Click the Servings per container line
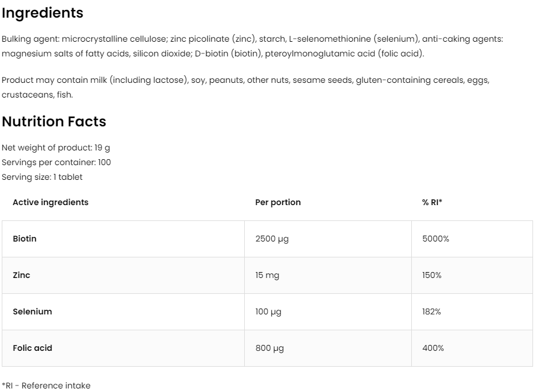536x392 pixels. click(56, 162)
